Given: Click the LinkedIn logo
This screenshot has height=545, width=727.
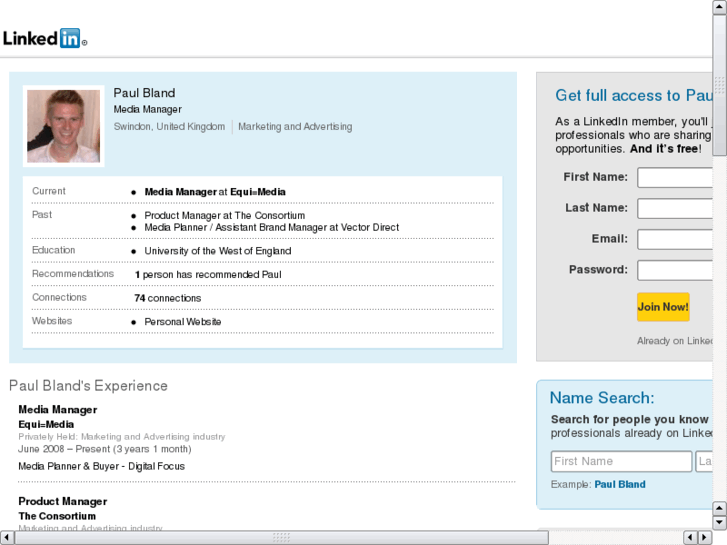Looking at the screenshot, I should tap(45, 38).
